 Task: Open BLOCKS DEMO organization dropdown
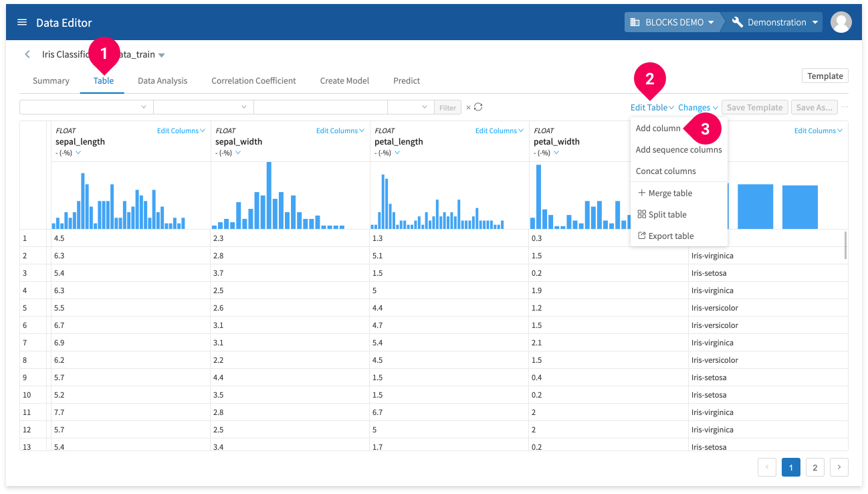[674, 22]
